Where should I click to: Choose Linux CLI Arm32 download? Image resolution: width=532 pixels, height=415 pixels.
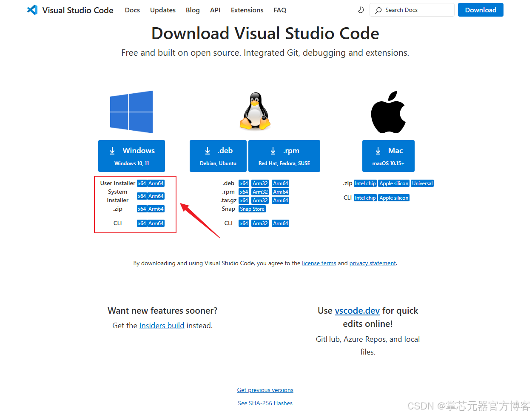click(260, 223)
